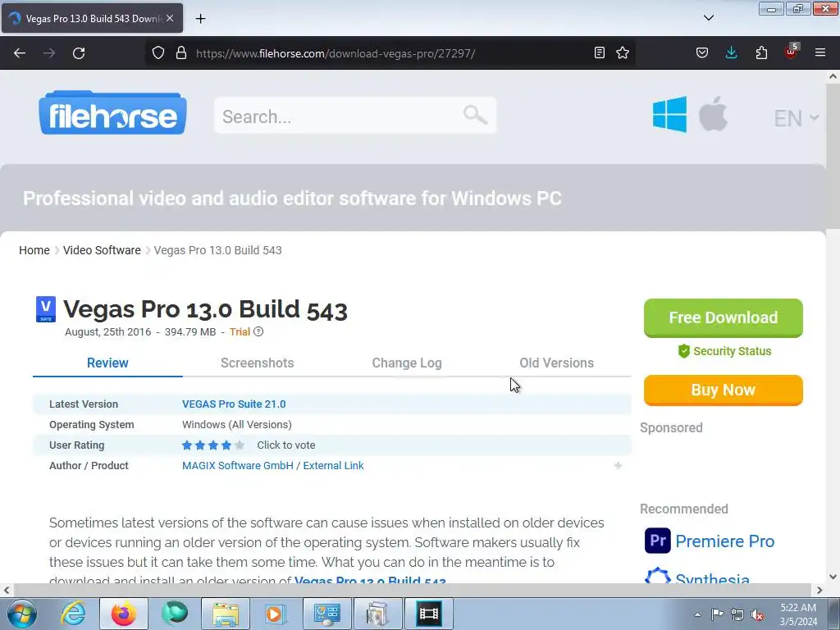The height and width of the screenshot is (630, 840).
Task: Open tracking protection shield info
Action: tap(158, 52)
